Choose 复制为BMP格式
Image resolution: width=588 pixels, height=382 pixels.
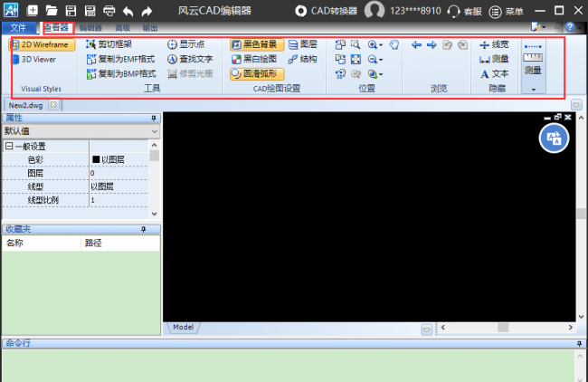[x=120, y=73]
